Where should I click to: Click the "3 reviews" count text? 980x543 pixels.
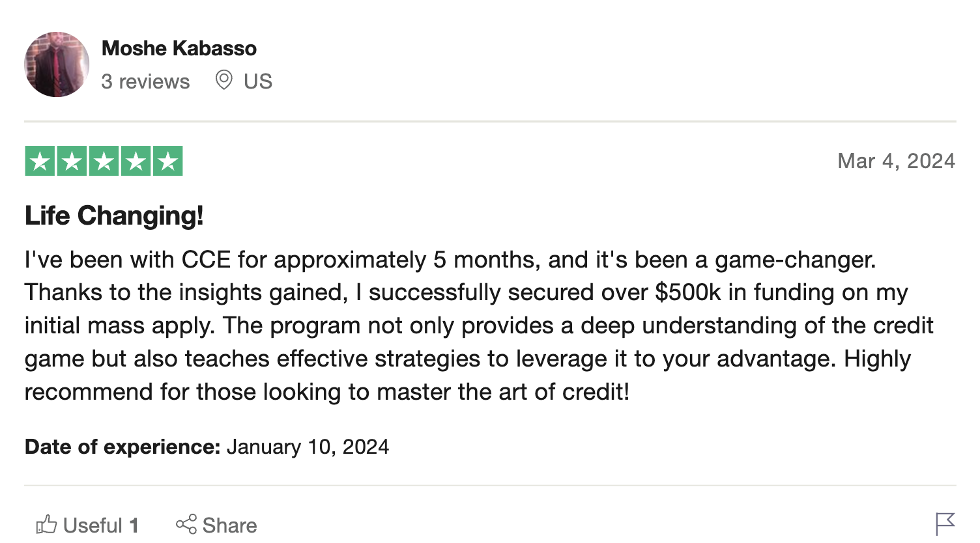[145, 81]
